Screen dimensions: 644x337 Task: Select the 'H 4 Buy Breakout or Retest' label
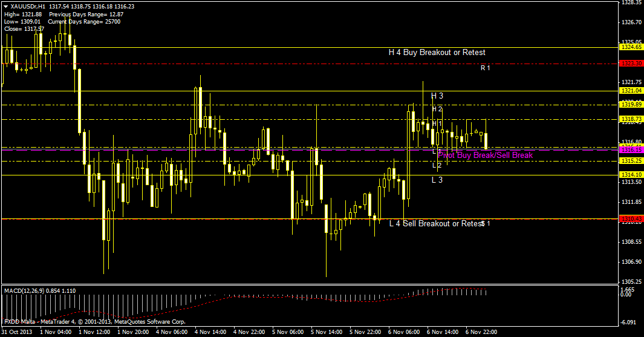437,53
